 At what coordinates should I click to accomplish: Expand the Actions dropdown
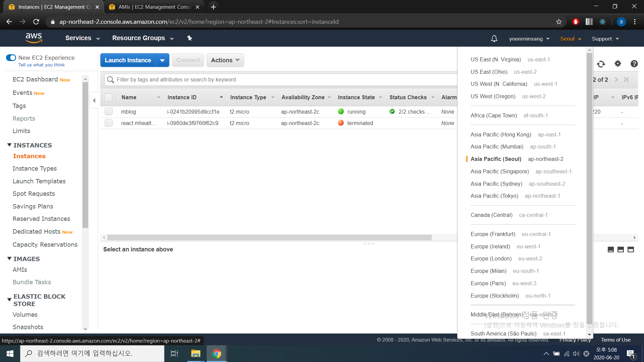tap(225, 60)
